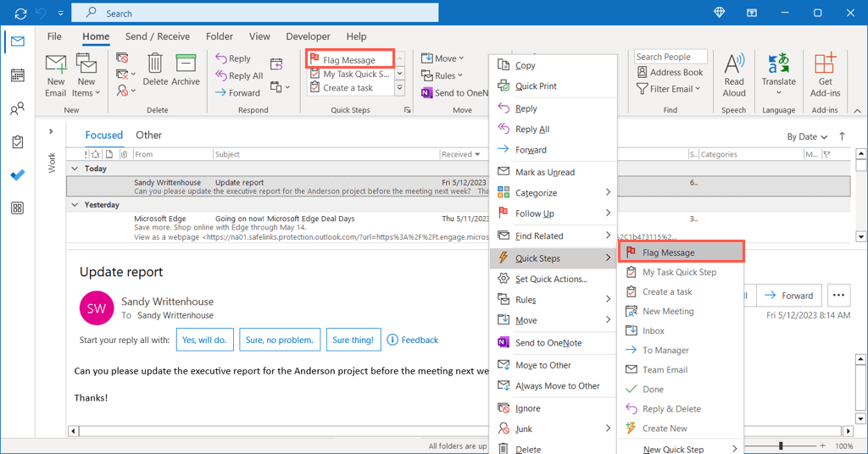Click the Search People field
Screen dimensions: 868x454
671,57
